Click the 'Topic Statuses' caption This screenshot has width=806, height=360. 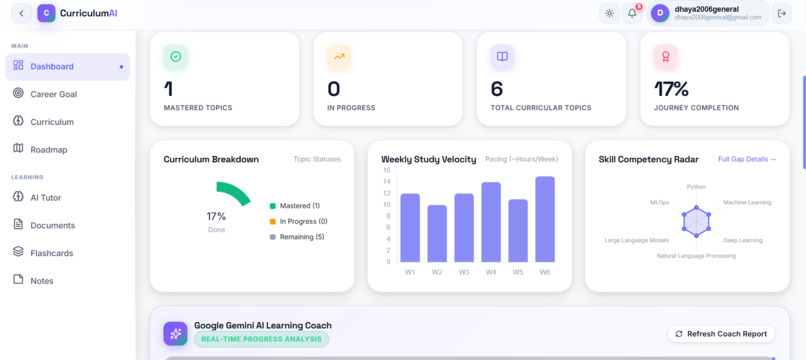point(317,159)
